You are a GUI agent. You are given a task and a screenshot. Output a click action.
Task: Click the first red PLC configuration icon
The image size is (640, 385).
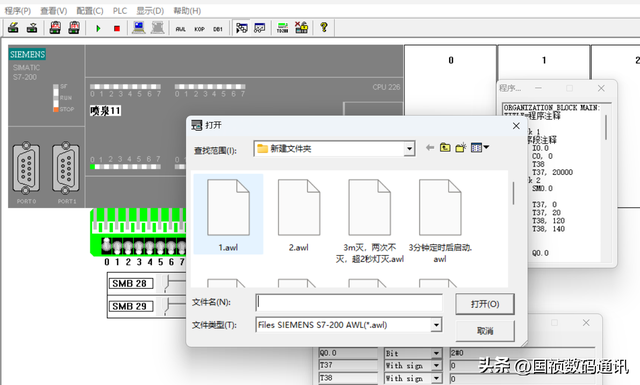click(55, 28)
